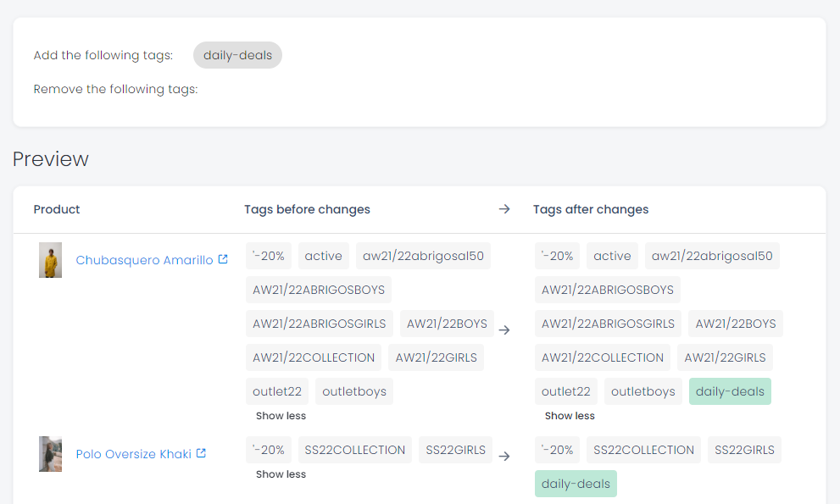The image size is (840, 504).
Task: Collapse Polo Oversize Khaki tags via Show less
Action: coord(281,474)
